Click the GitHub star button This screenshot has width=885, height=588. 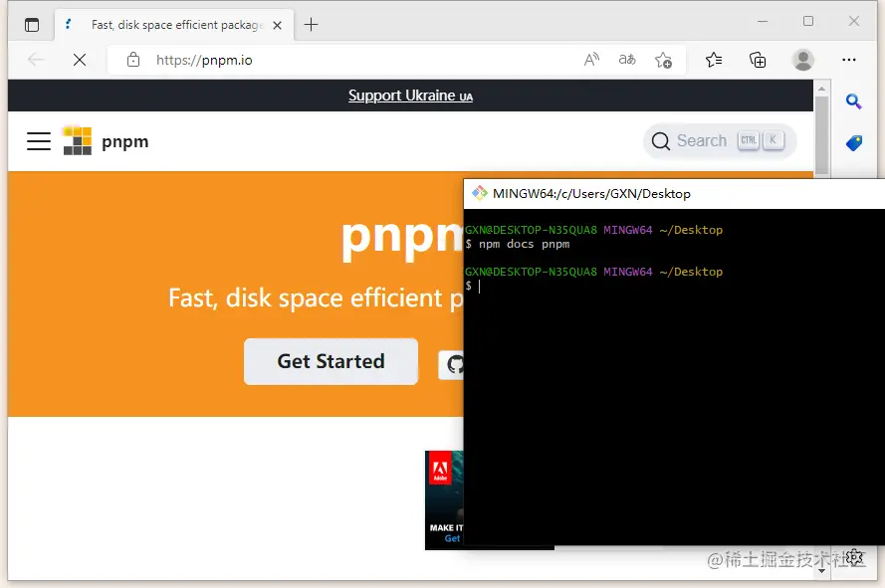(x=451, y=364)
